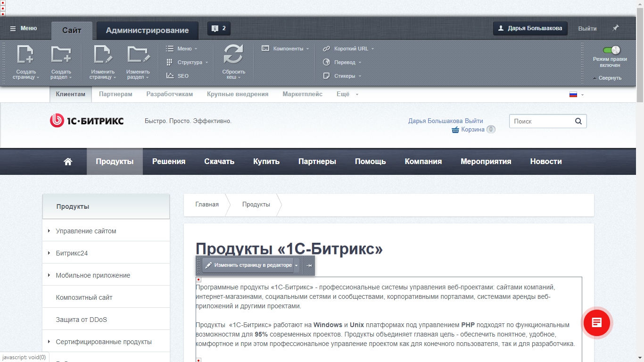Open the Структура toolbar item
The height and width of the screenshot is (362, 644).
187,62
